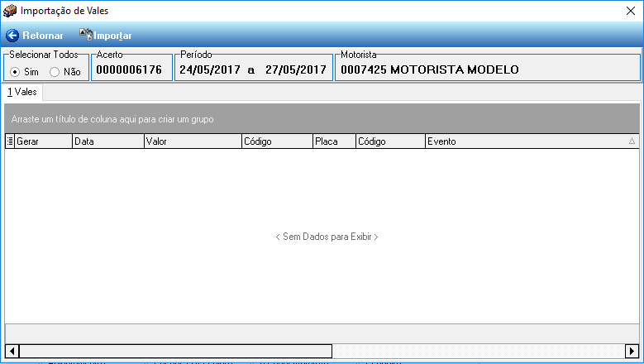
Task: Click the Acerto number 0000006176
Action: [129, 69]
